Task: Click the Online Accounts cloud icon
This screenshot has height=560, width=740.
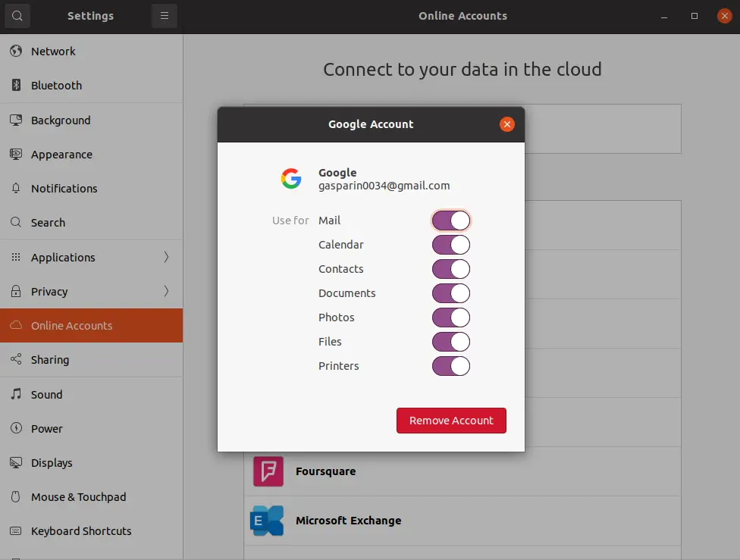Action: coord(16,325)
